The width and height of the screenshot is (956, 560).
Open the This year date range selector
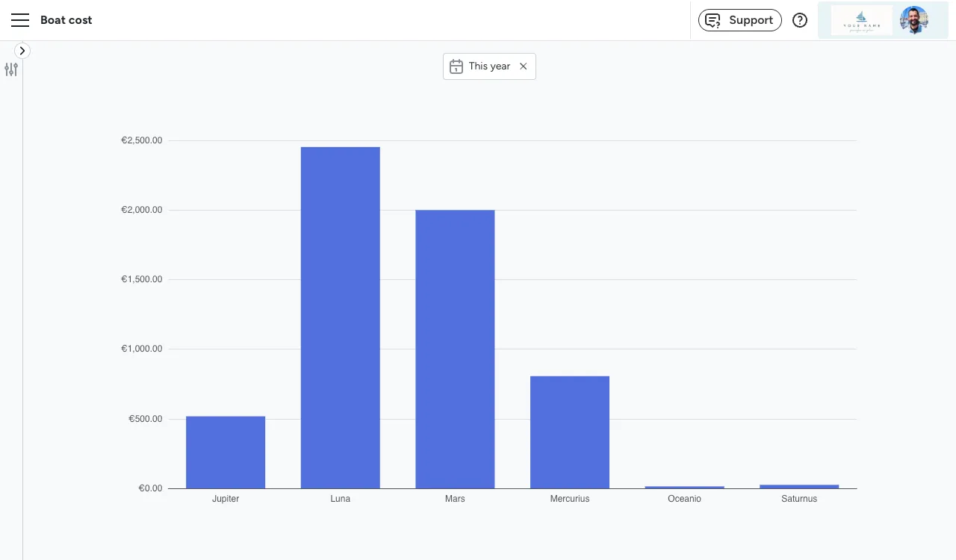[x=489, y=66]
